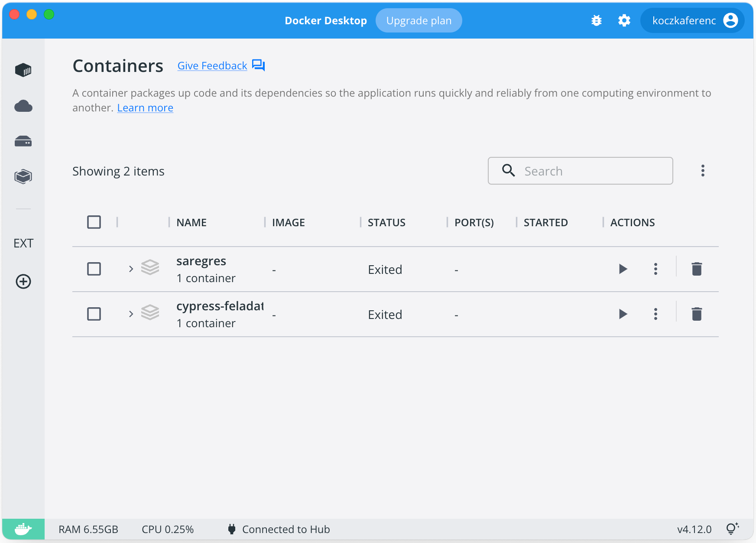This screenshot has width=756, height=543.
Task: Open the Volumes section in sidebar
Action: (23, 141)
